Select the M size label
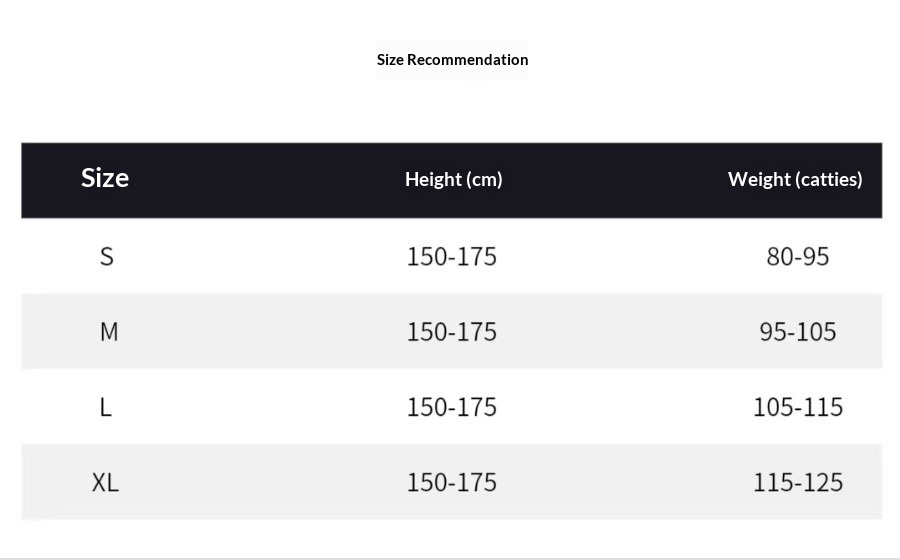Viewport: 900px width, 560px height. click(x=109, y=332)
